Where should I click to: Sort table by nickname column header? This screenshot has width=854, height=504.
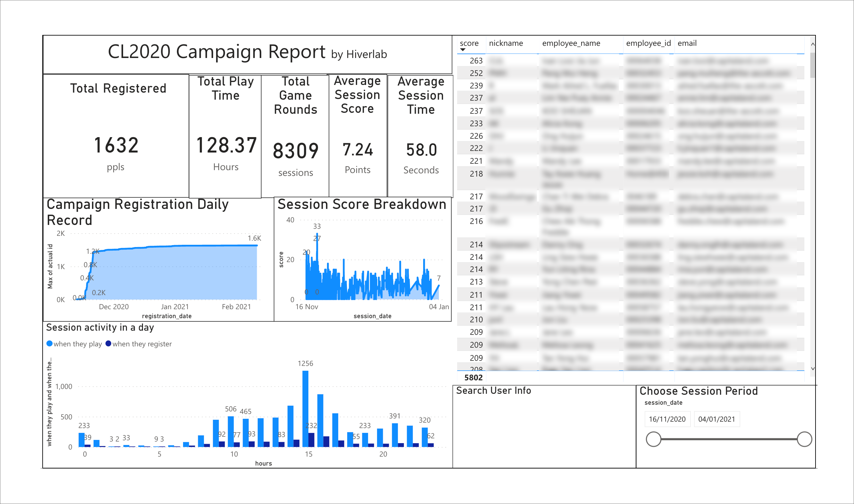point(506,43)
